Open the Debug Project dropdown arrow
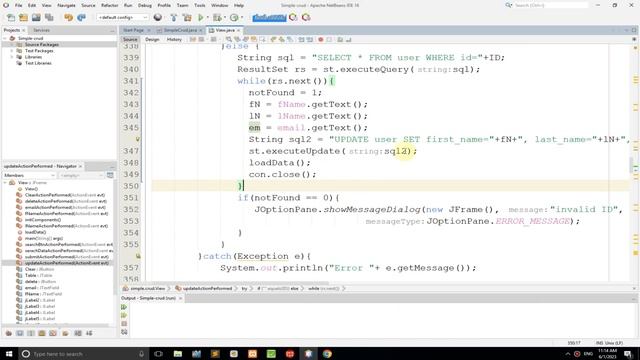 coord(224,18)
